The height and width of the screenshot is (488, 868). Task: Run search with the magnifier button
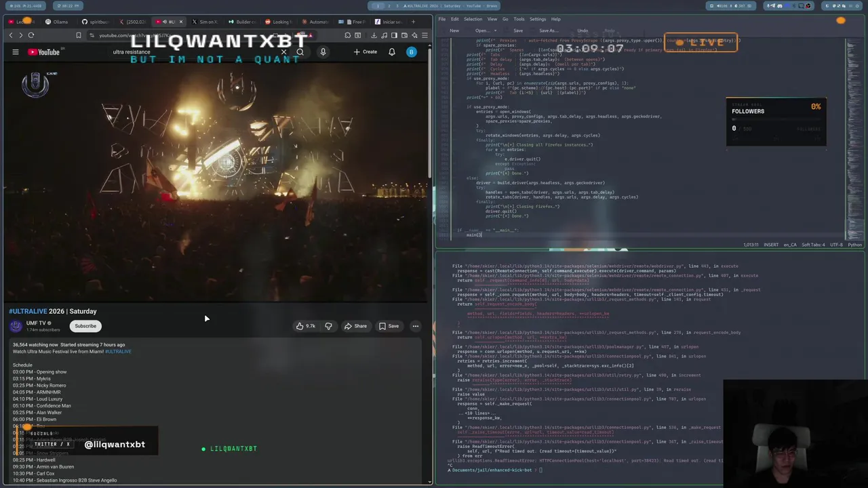tap(300, 52)
